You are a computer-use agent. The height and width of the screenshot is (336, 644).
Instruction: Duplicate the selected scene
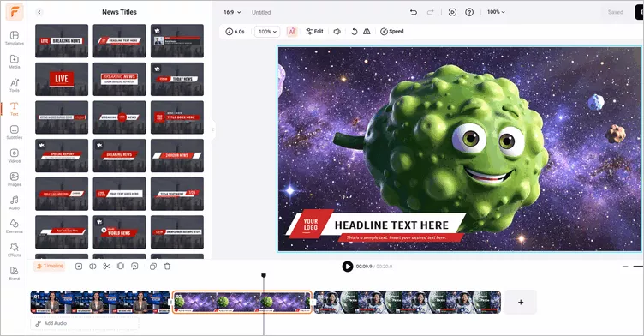point(153,267)
